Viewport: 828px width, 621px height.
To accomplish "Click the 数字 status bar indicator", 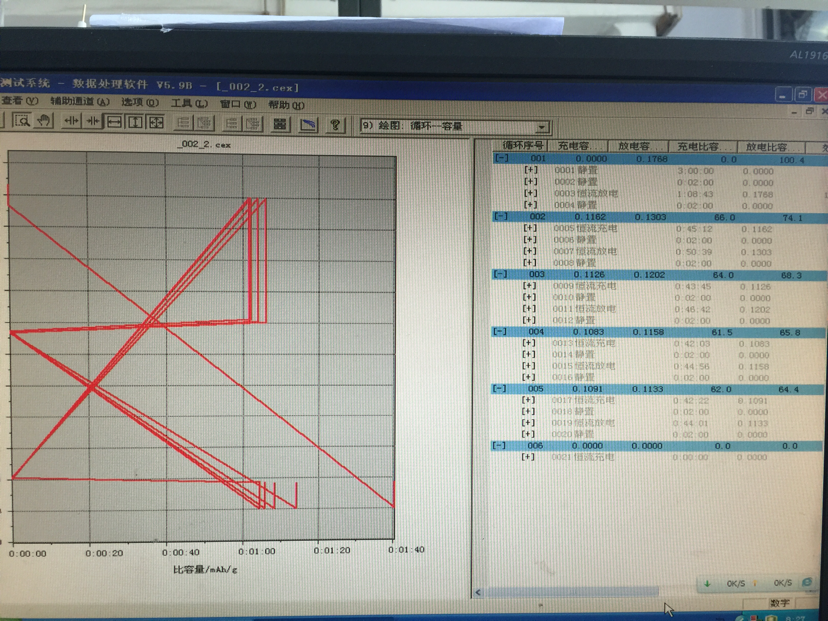I will (780, 603).
